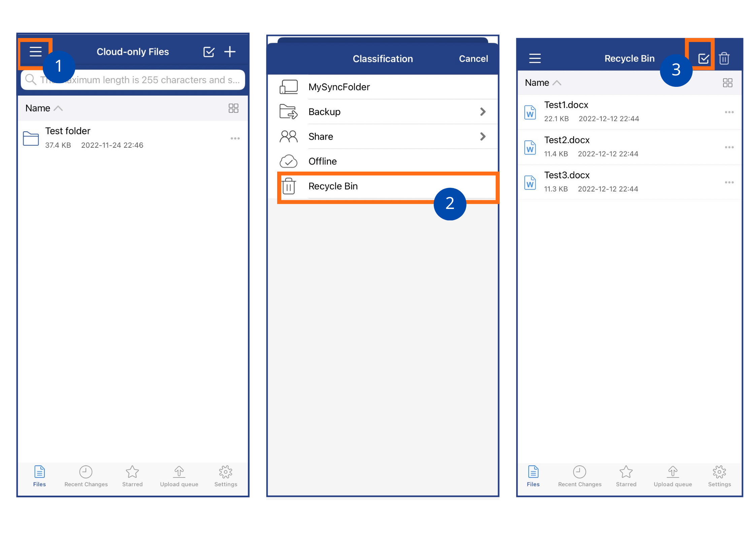Cancel the Classification menu

(473, 59)
